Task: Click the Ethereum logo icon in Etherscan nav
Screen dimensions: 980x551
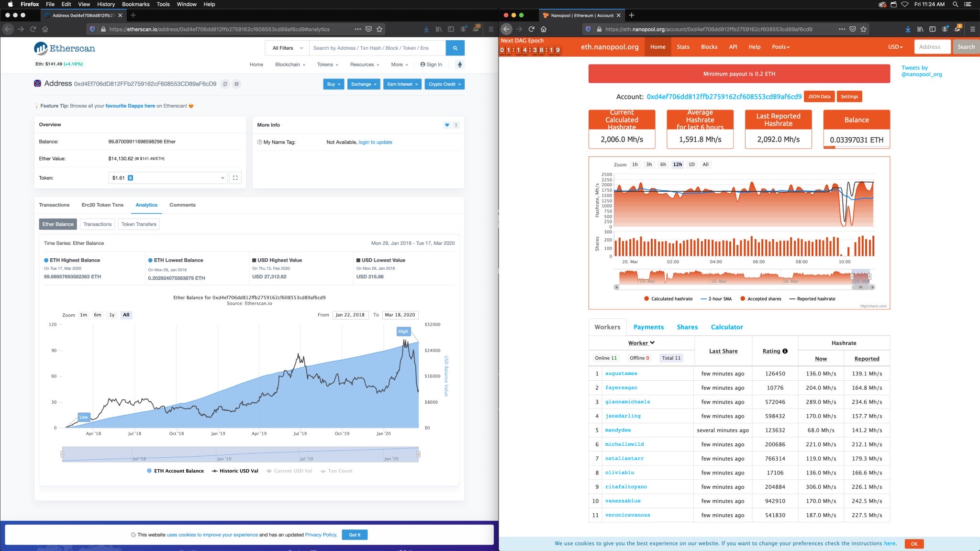Action: coord(459,65)
